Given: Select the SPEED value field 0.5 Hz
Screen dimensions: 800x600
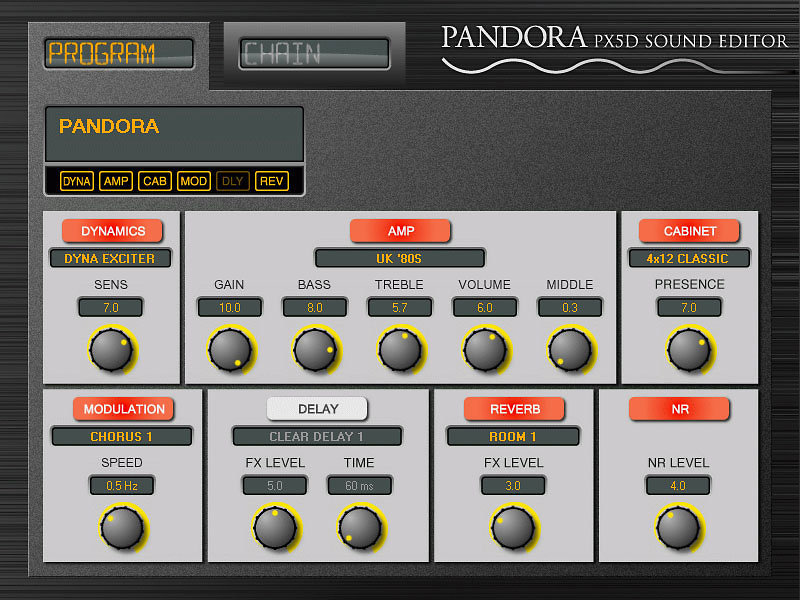Looking at the screenshot, I should point(122,486).
